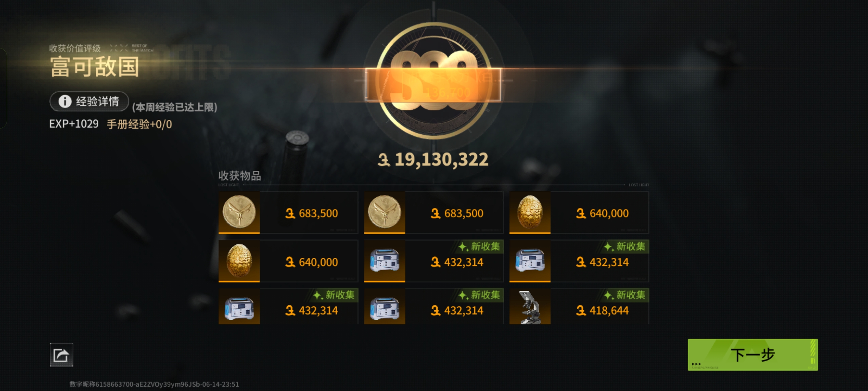Tap the 下一步 green button

point(753,354)
